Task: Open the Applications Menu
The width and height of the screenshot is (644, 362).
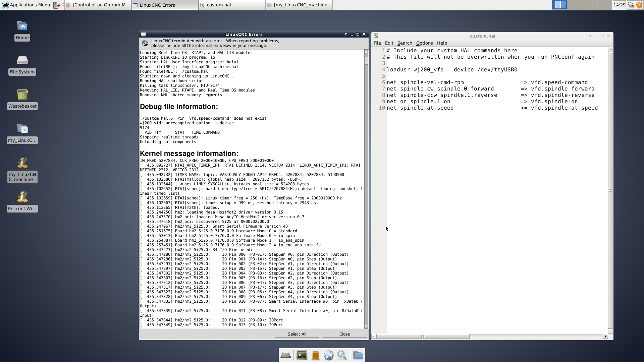Action: (x=26, y=5)
